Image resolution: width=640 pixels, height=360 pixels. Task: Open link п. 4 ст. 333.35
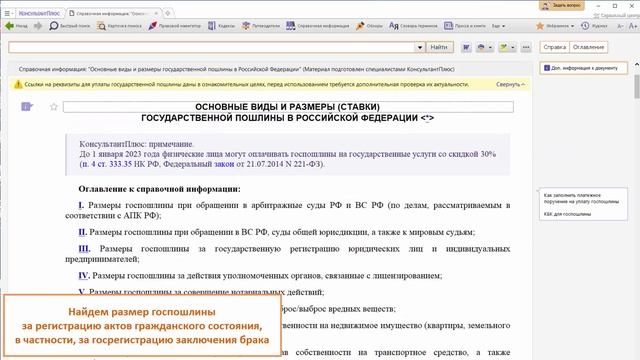pos(107,164)
